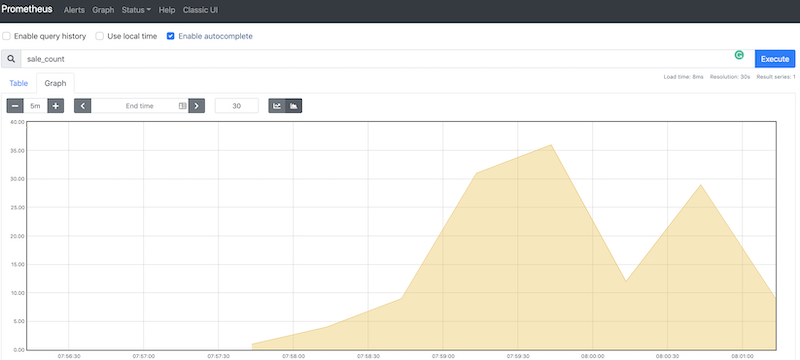Run the query with Execute button
This screenshot has width=800, height=360.
775,59
